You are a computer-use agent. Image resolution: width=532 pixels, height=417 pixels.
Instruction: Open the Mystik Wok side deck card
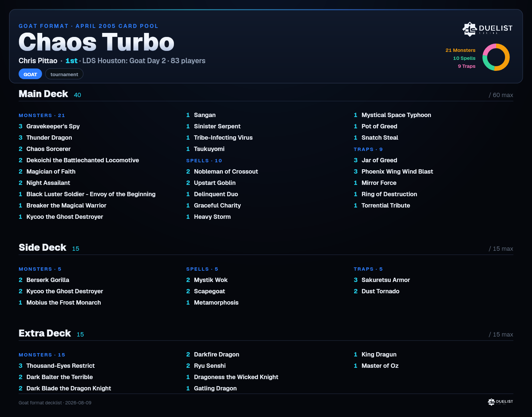click(x=207, y=280)
